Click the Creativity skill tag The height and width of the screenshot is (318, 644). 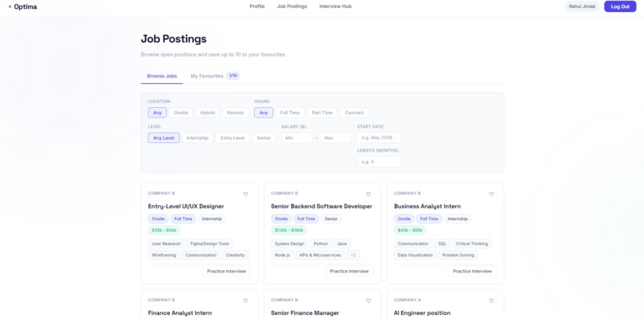236,255
